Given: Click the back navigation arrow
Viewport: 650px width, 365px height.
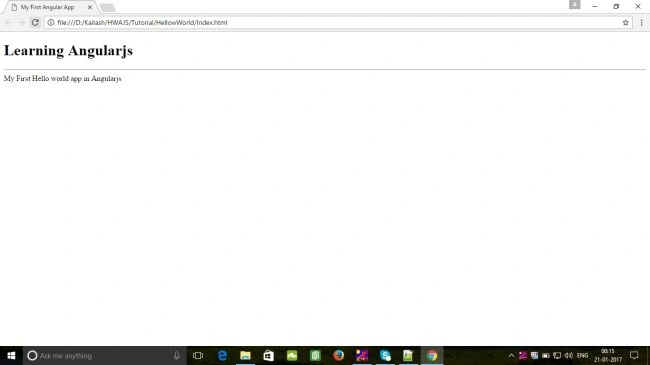Looking at the screenshot, I should [x=8, y=22].
